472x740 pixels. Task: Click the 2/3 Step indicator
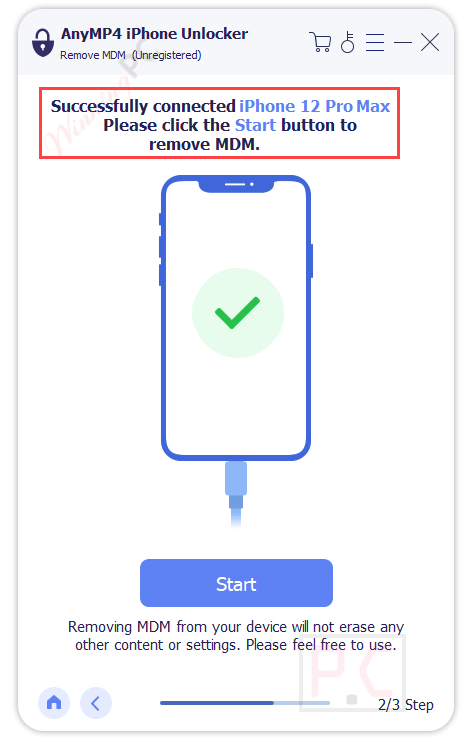[406, 705]
